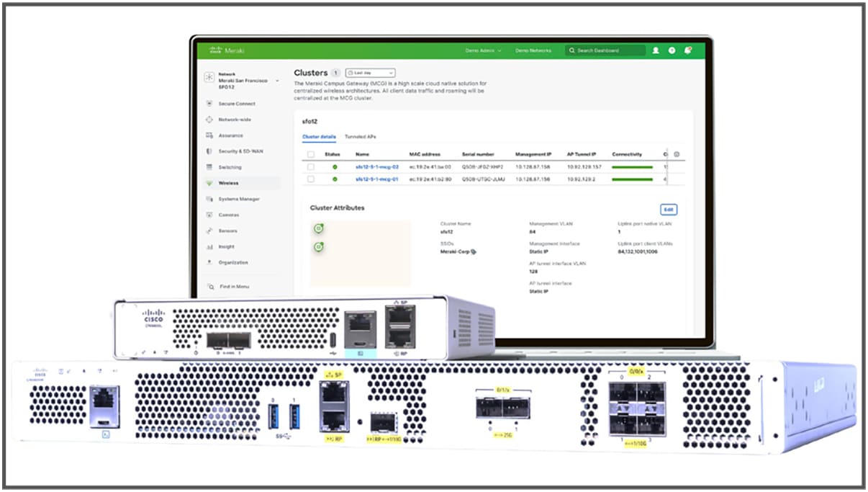This screenshot has height=492, width=868.
Task: Click AP Tunnel IP 10.92.129.157
Action: tap(584, 167)
